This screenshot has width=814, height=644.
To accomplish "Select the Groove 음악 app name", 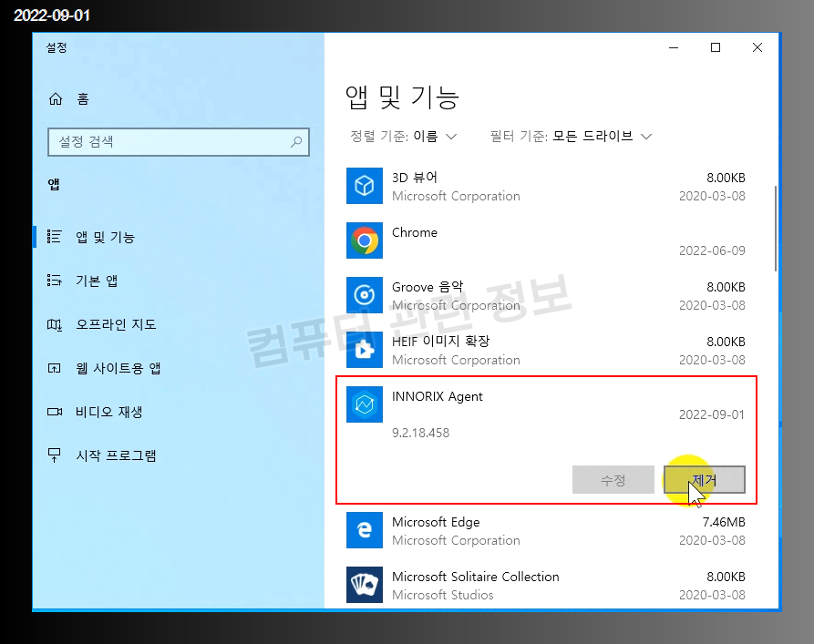I will click(x=428, y=287).
